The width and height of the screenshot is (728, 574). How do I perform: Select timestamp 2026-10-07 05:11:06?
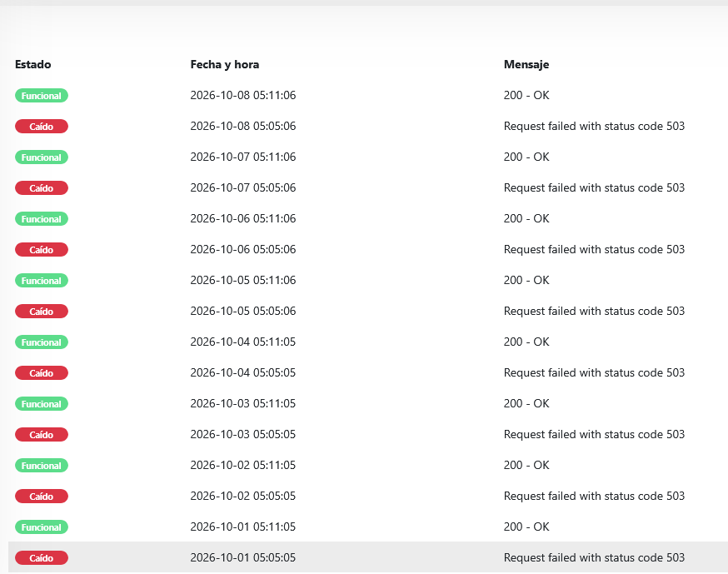243,157
